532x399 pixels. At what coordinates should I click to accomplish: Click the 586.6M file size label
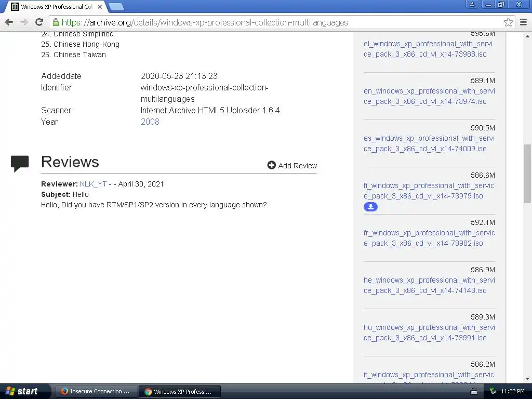[483, 176]
